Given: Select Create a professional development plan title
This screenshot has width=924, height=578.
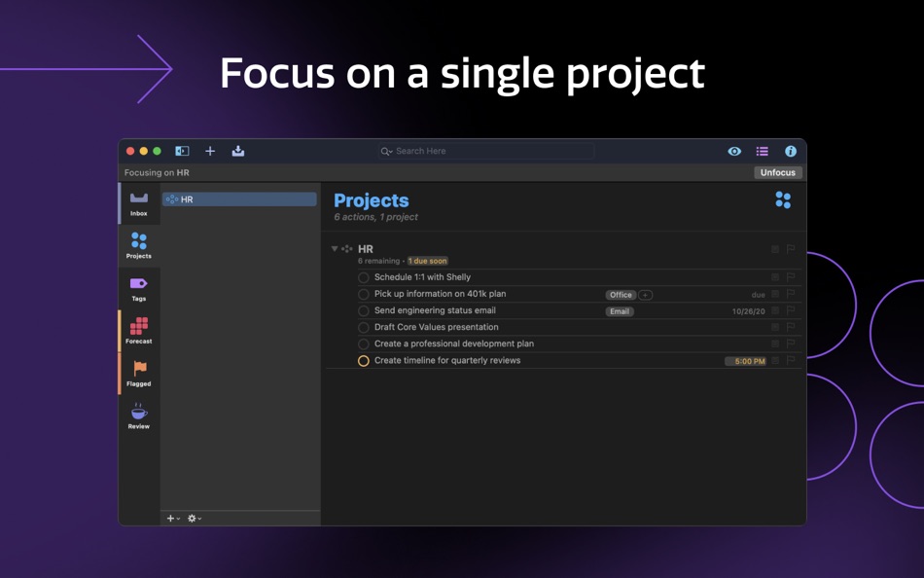Looking at the screenshot, I should coord(454,343).
